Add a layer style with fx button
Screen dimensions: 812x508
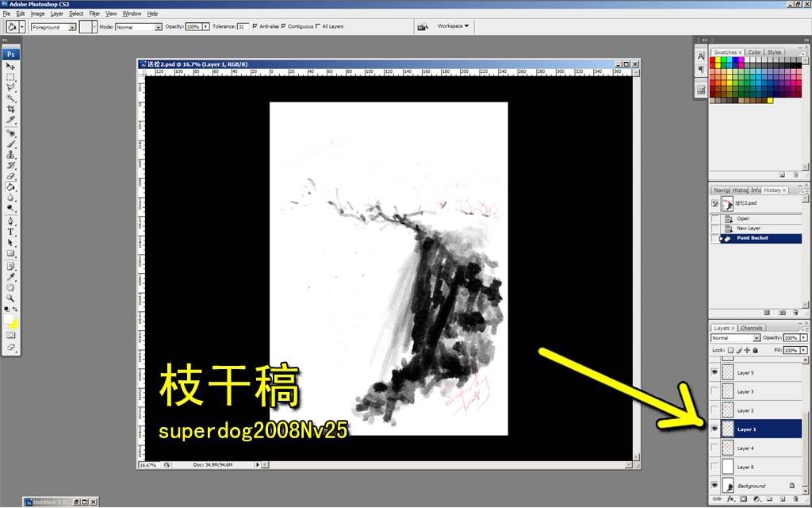pyautogui.click(x=730, y=499)
